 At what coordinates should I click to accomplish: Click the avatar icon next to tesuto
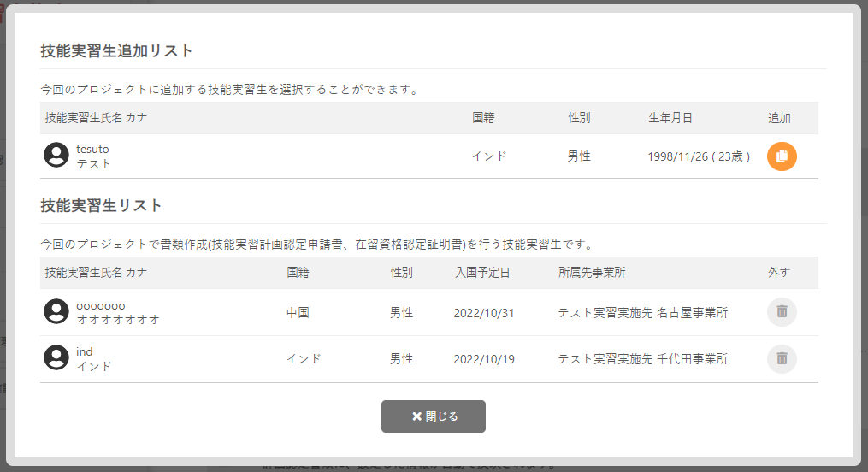[x=56, y=156]
